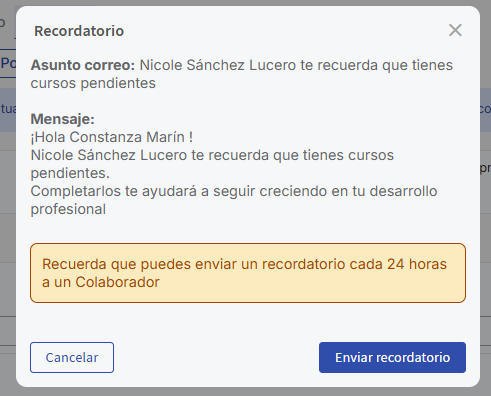
Task: Click the sentence starting with Completarlos te ayudará
Action: click(x=234, y=200)
